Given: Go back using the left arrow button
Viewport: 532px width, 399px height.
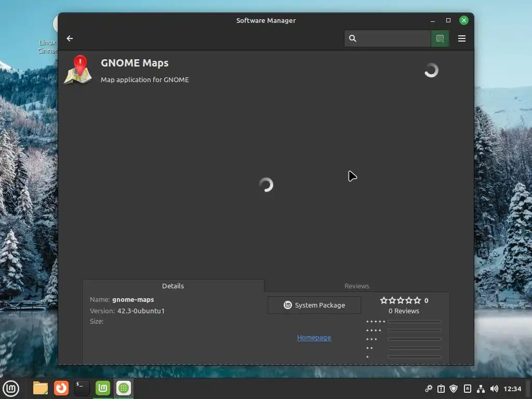Looking at the screenshot, I should (x=70, y=38).
